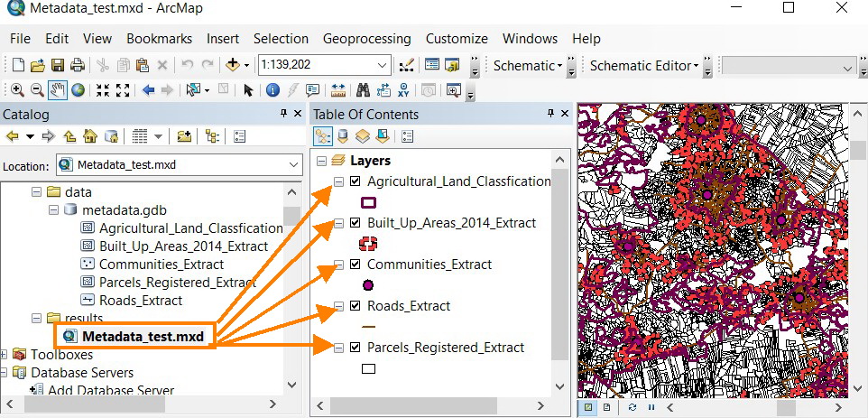The height and width of the screenshot is (418, 868).
Task: Collapse the results folder node
Action: (x=36, y=319)
